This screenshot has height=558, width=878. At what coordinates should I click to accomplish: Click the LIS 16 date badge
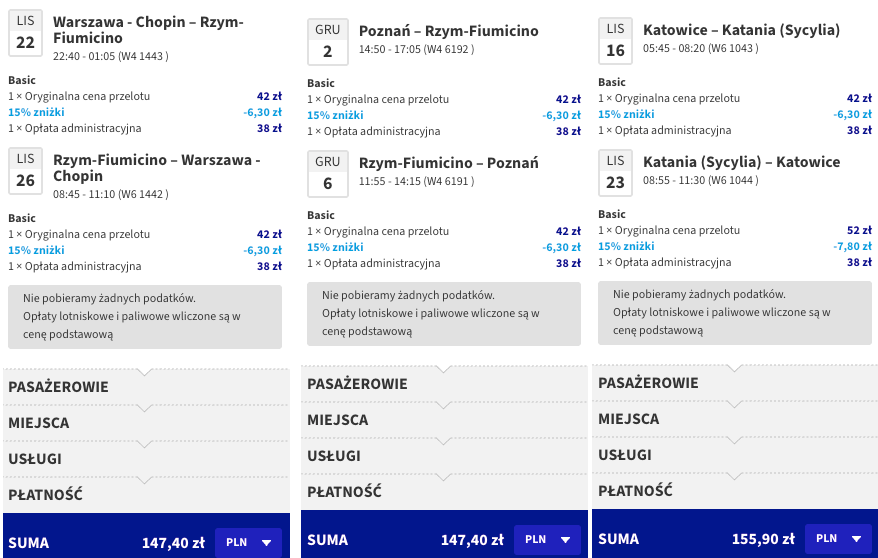[x=615, y=41]
